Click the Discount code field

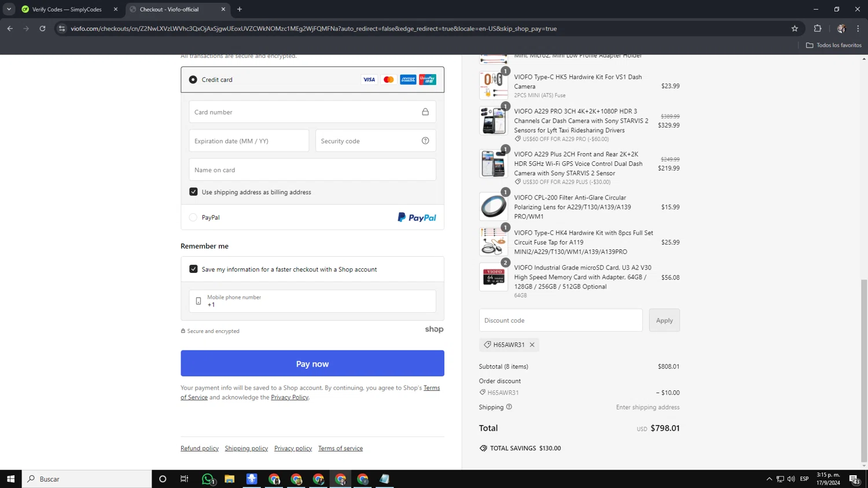[x=561, y=320]
